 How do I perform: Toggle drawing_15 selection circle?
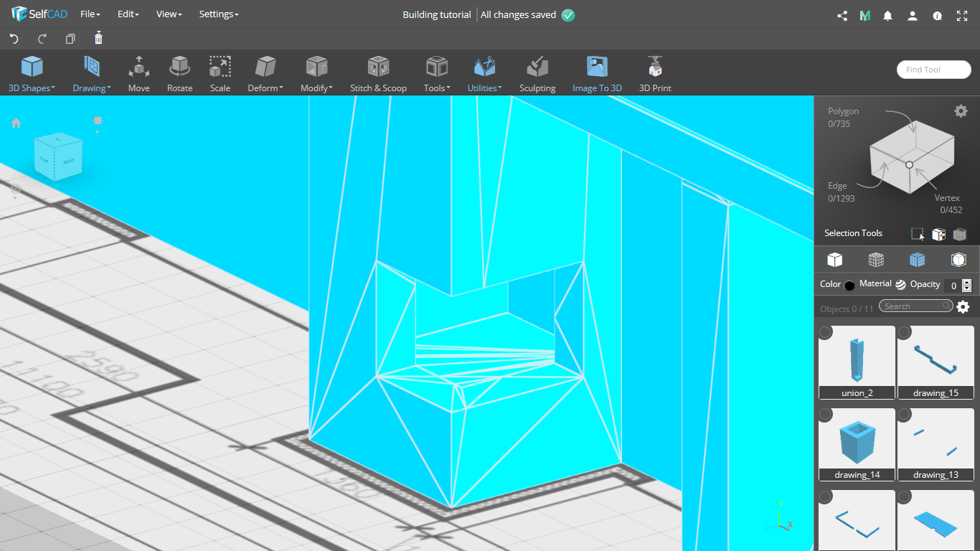pos(905,332)
